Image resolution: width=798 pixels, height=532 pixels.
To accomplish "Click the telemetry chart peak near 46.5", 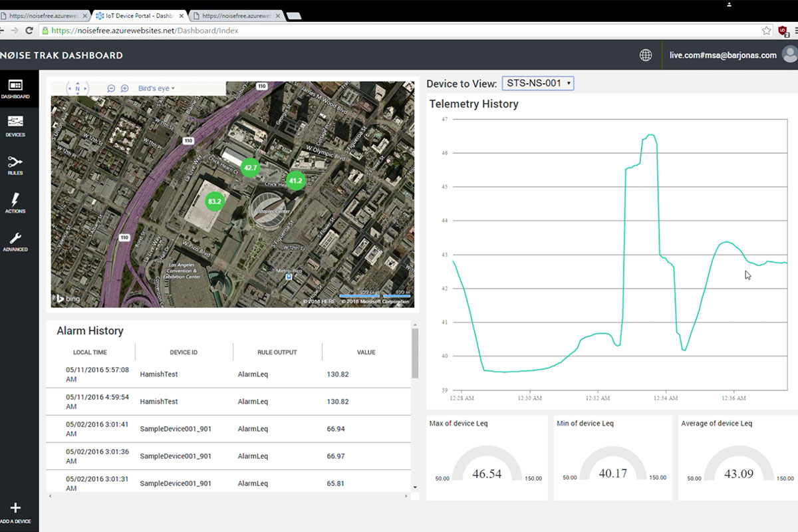I will coord(650,135).
